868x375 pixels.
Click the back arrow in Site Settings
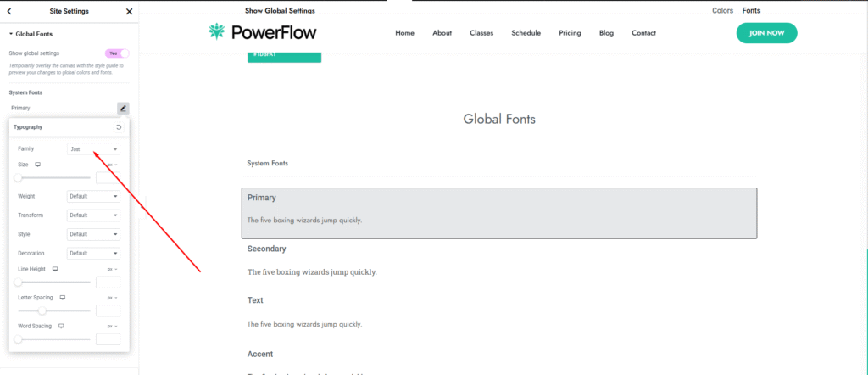click(8, 12)
